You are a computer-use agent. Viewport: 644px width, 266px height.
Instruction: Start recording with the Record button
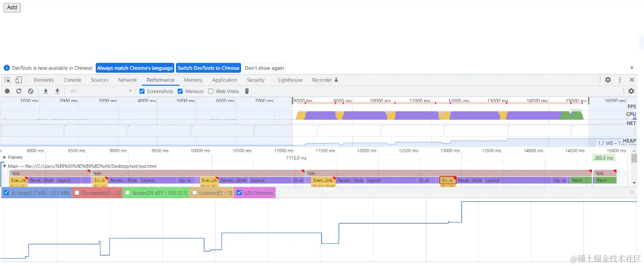click(x=7, y=91)
